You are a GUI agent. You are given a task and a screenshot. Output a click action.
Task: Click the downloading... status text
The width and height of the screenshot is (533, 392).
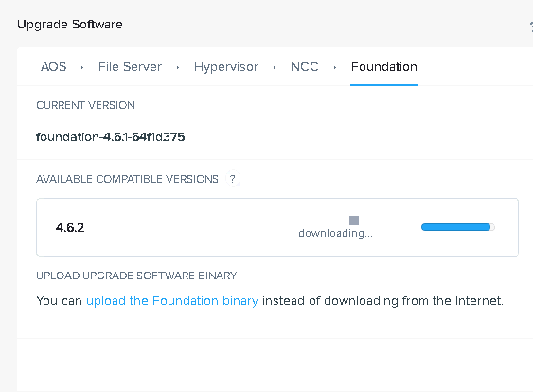(335, 233)
